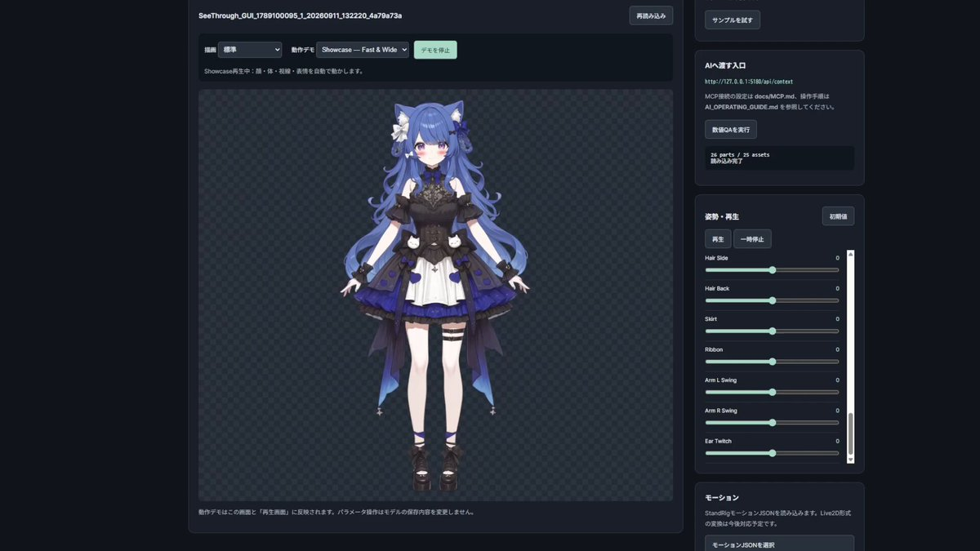Click the 26 parts / 25 assets status text
Viewport: 980px width, 551px height.
click(x=740, y=154)
